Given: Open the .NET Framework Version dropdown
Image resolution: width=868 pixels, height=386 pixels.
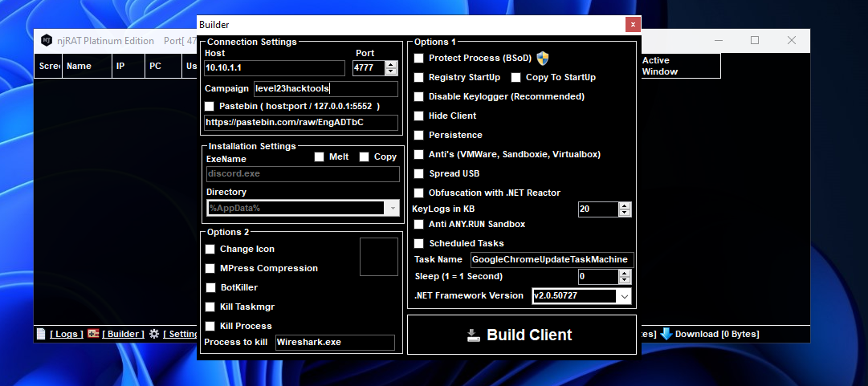Looking at the screenshot, I should (x=624, y=296).
